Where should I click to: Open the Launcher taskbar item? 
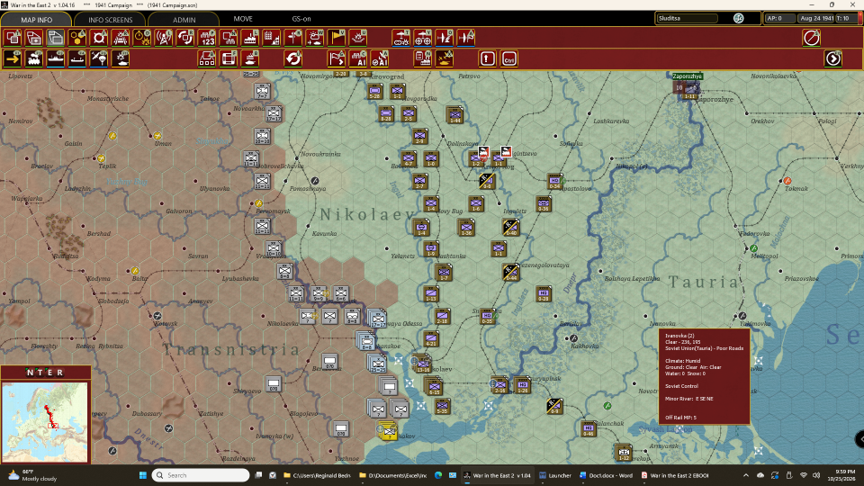tap(555, 475)
